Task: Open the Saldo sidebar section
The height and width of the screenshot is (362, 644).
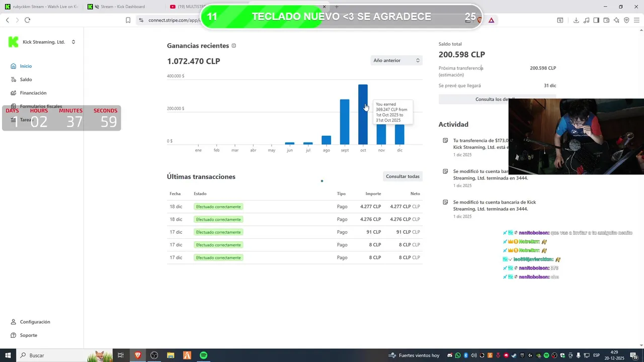Action: 26,79
